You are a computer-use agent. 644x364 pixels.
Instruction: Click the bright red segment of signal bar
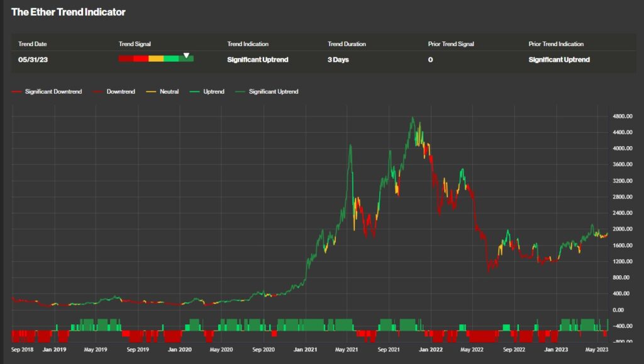coord(141,59)
